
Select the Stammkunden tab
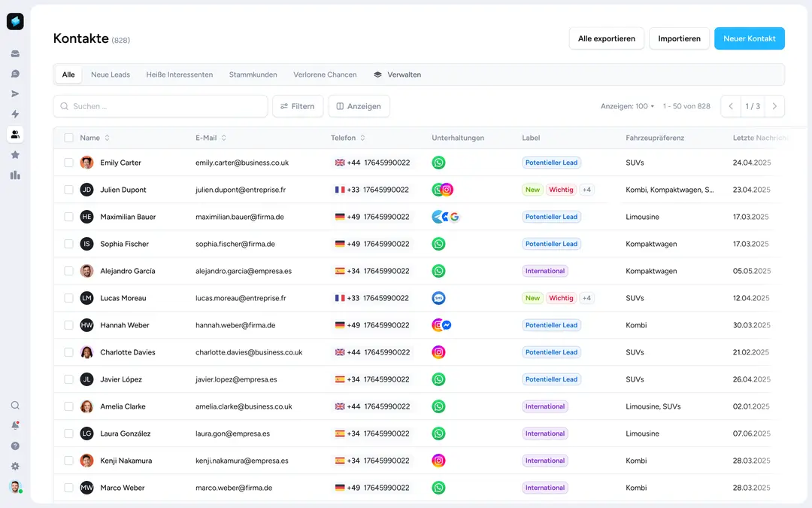(253, 75)
